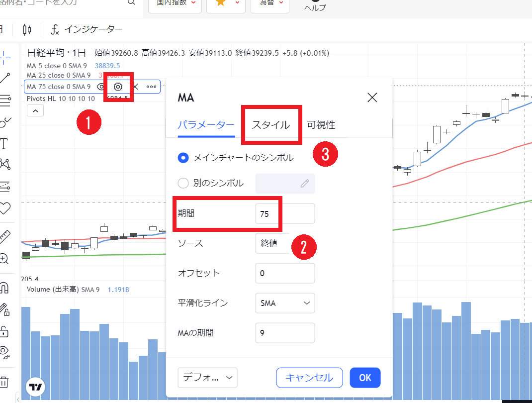The image size is (532, 403).
Task: Open the デフォ... defaults dropdown
Action: (x=208, y=378)
